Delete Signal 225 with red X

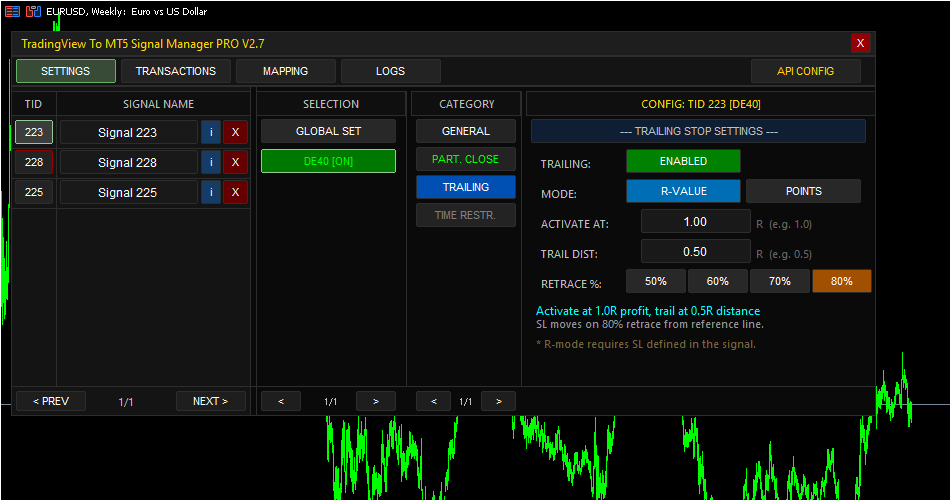click(236, 192)
